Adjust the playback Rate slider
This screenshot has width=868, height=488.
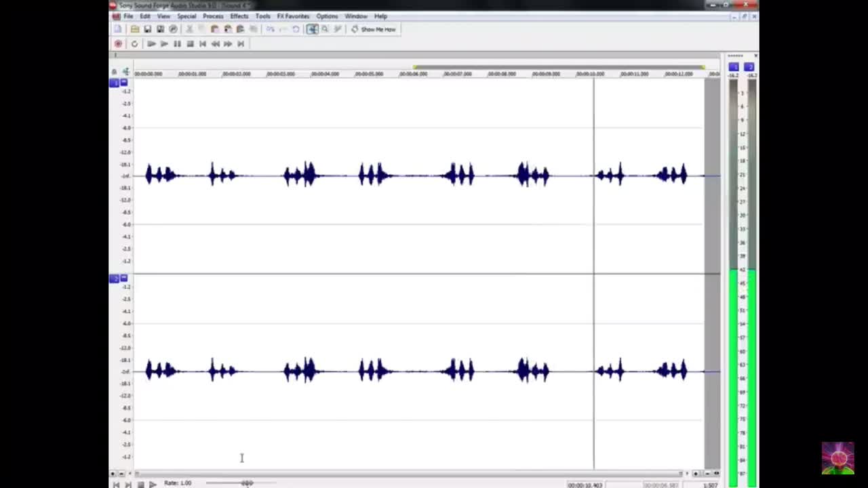click(241, 483)
